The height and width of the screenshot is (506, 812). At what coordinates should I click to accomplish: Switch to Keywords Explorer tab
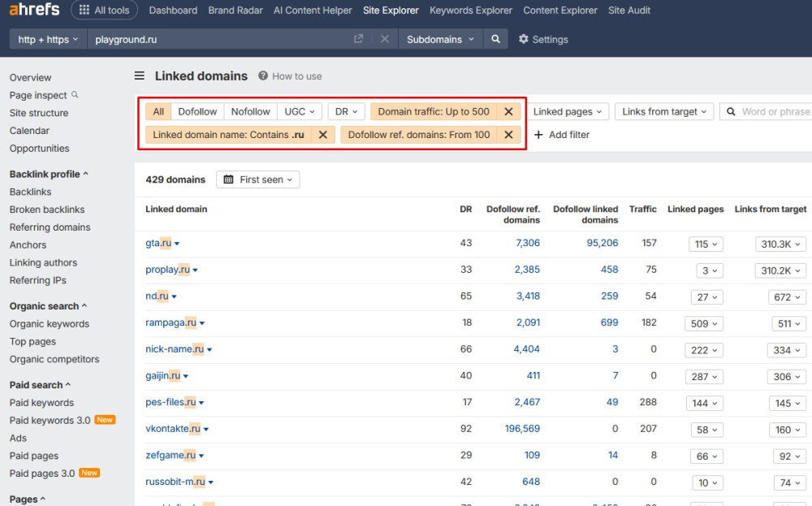point(471,11)
